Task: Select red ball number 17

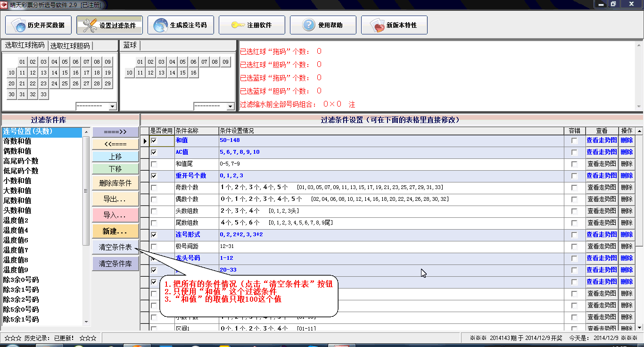Action: [86, 73]
